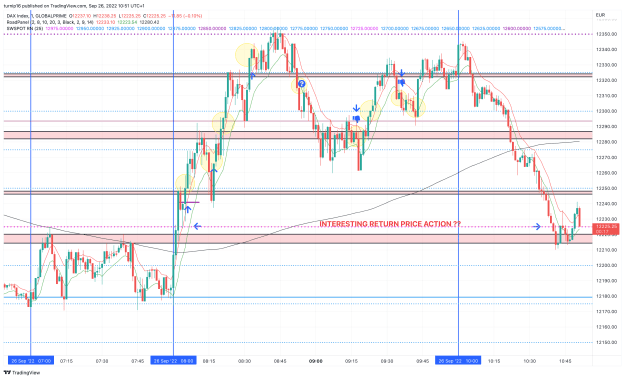Click the 12300.00 price axis label
The width and height of the screenshot is (625, 379).
[606, 111]
